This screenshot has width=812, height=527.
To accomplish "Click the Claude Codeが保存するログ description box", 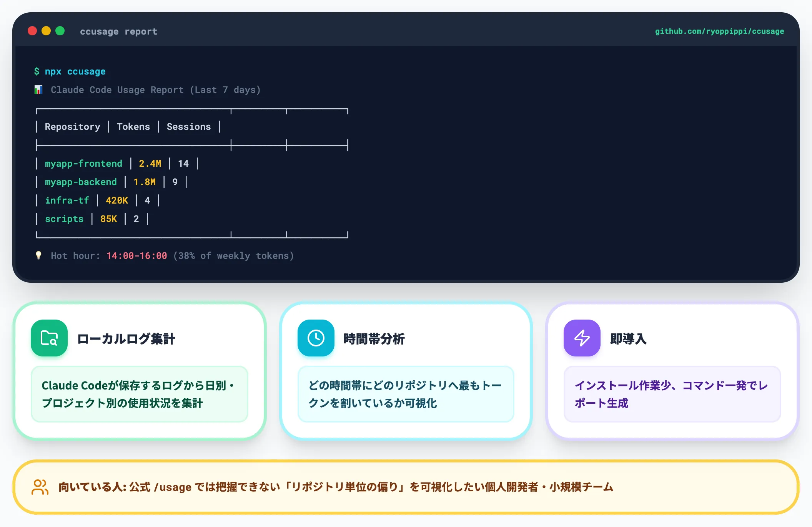I will pos(140,394).
